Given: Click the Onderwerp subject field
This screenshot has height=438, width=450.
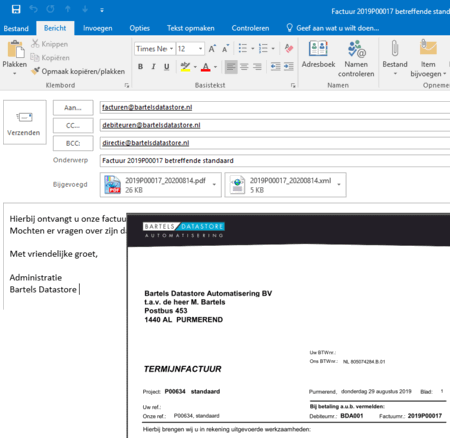Looking at the screenshot, I should click(x=275, y=161).
